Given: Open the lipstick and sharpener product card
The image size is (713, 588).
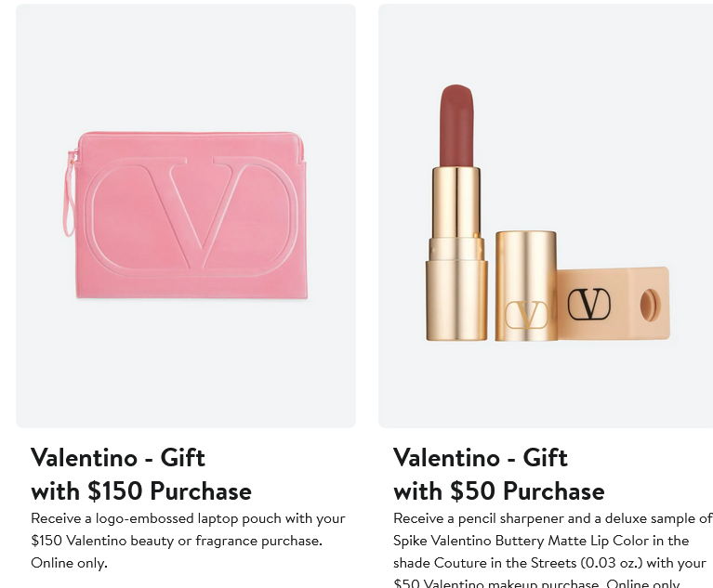Looking at the screenshot, I should click(546, 216).
